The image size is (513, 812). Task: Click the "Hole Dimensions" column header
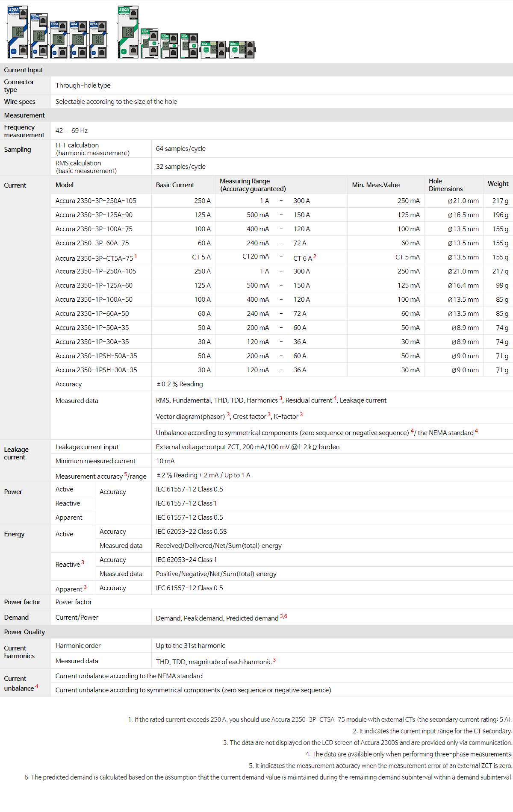point(445,185)
